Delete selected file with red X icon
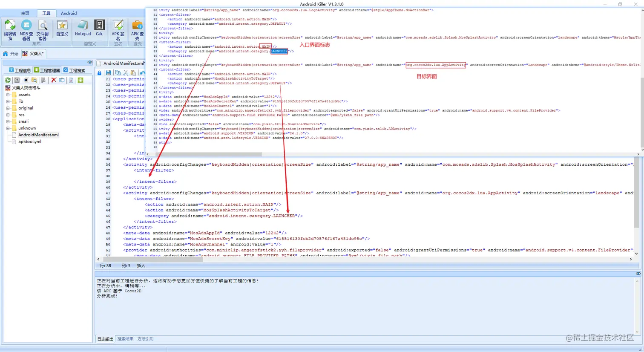Screen dimensions: 644x352 click(54, 80)
